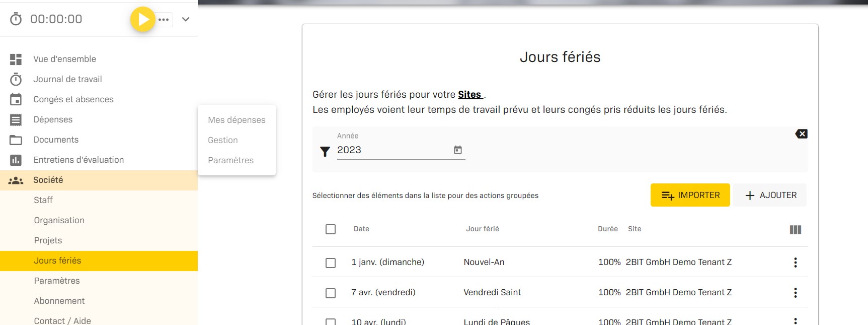868x325 pixels.
Task: Open Vue d'ensemble dashboard
Action: click(x=64, y=59)
